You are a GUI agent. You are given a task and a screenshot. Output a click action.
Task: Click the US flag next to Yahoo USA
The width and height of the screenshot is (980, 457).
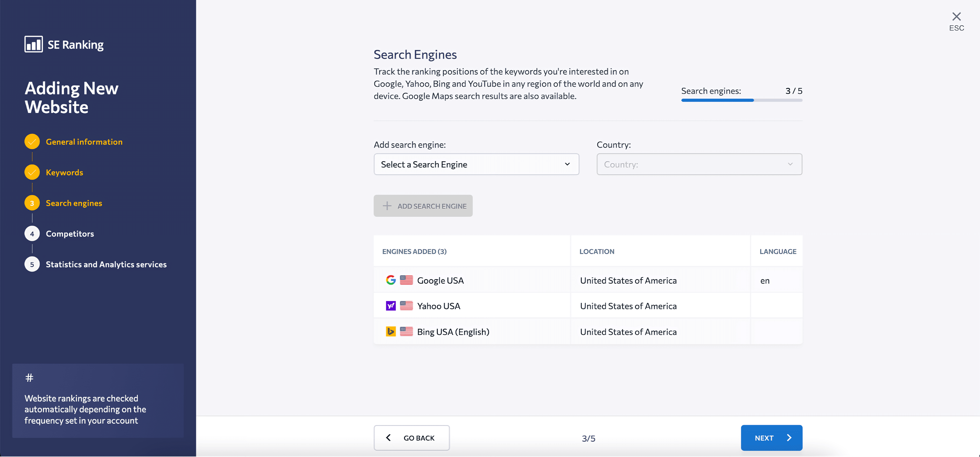pyautogui.click(x=406, y=306)
